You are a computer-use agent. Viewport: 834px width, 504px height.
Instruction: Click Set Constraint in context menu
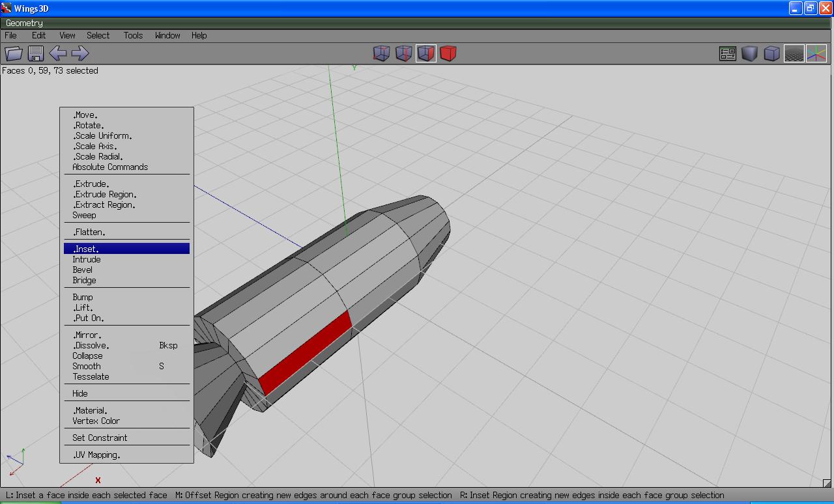tap(100, 438)
